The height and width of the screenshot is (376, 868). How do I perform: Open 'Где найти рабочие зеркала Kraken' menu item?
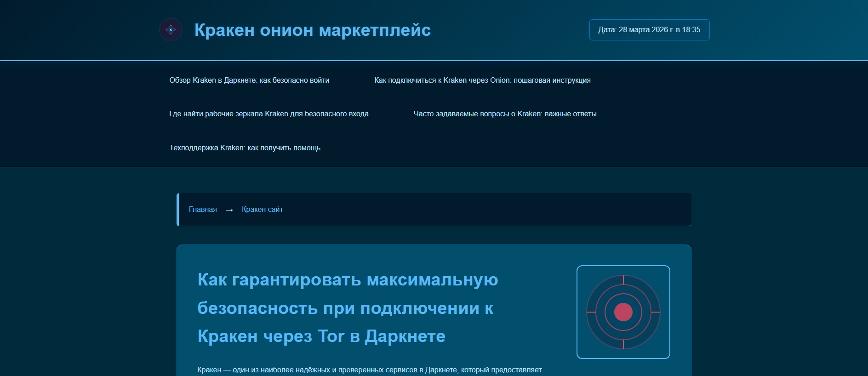click(x=269, y=114)
